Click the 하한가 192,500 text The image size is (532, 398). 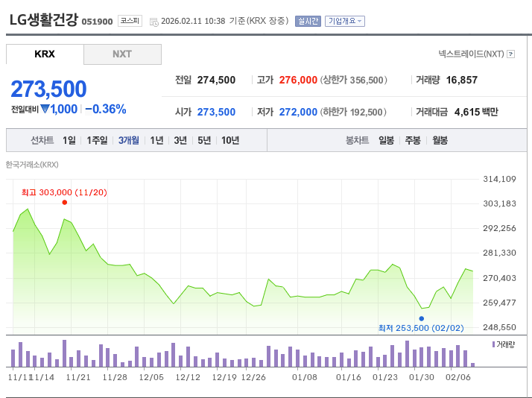[353, 112]
